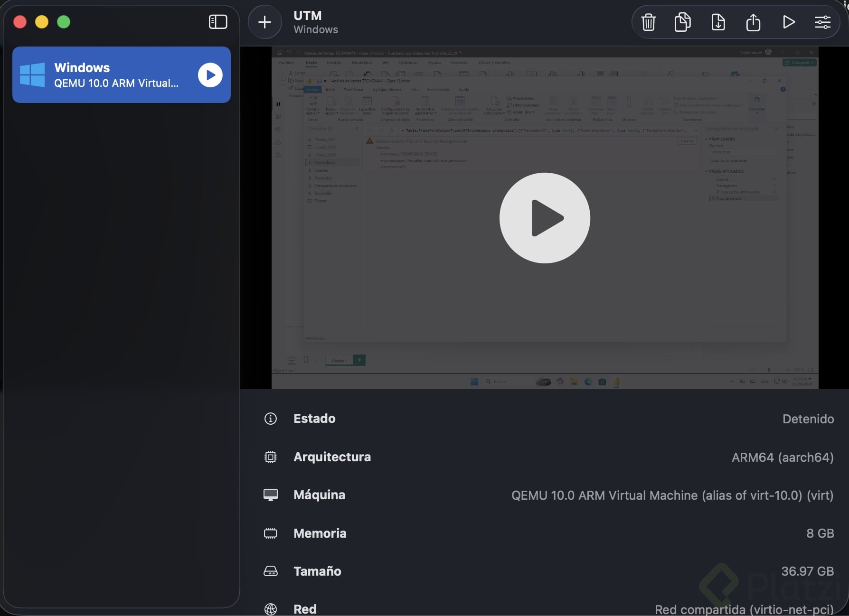Start Windows VM from sidebar play button
This screenshot has height=616, width=849.
[210, 75]
